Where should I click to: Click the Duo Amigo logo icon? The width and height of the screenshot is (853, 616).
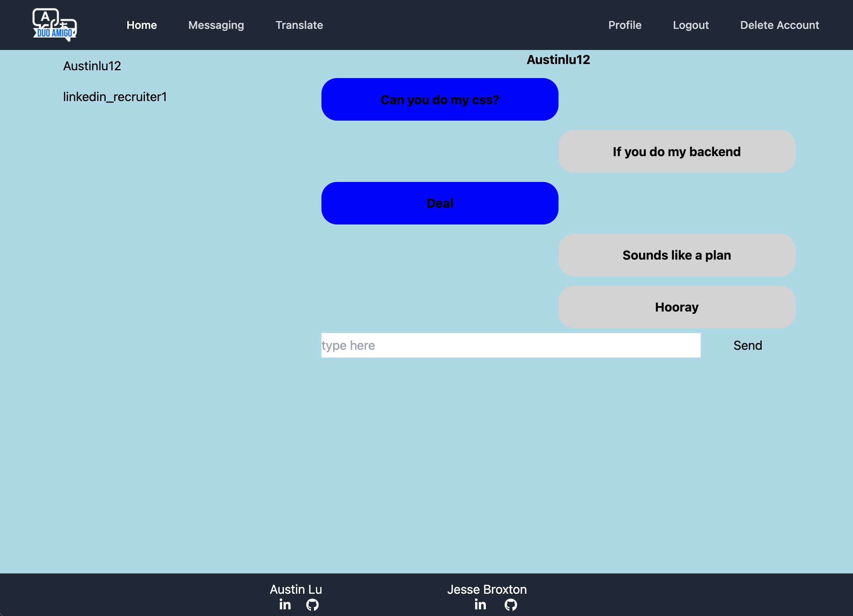(55, 25)
